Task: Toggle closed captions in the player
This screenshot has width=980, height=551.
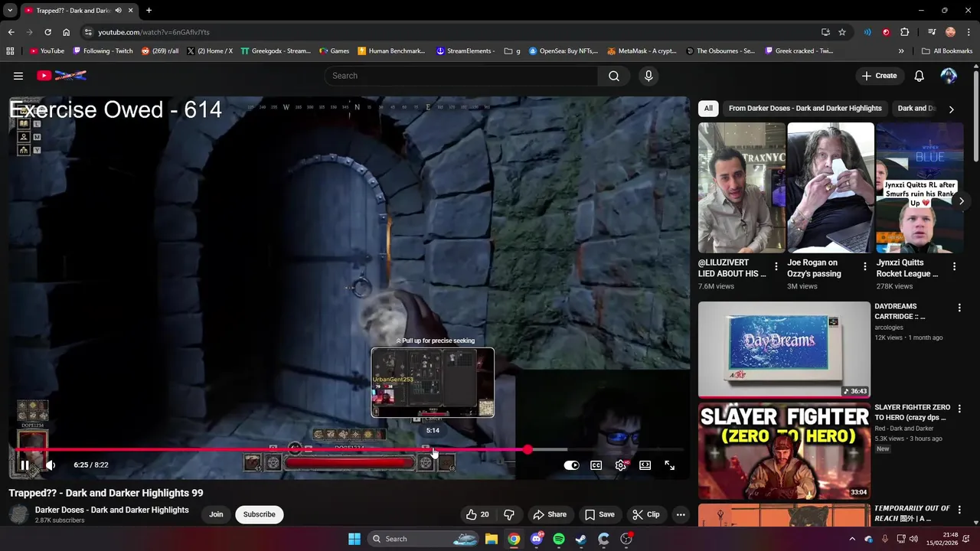Action: tap(596, 465)
